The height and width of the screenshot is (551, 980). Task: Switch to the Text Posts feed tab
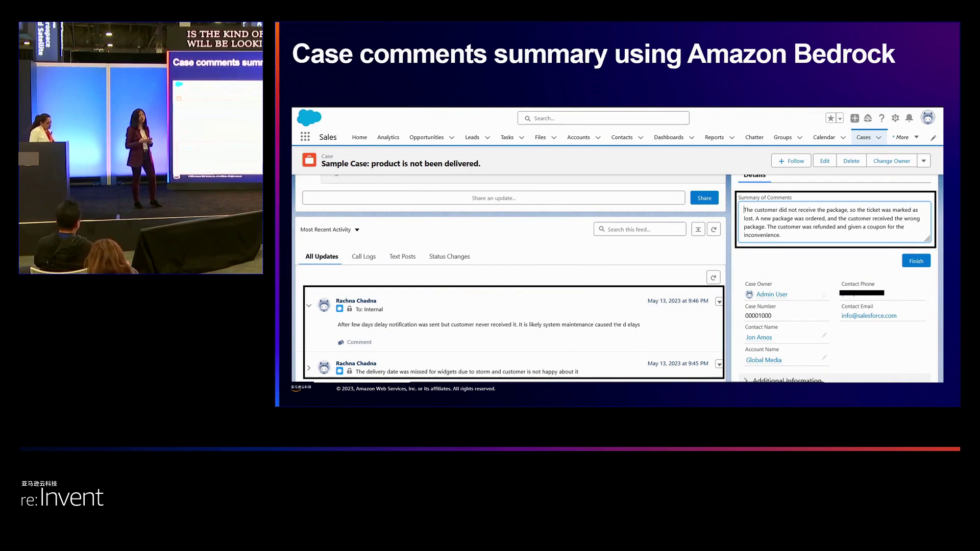[x=402, y=257]
